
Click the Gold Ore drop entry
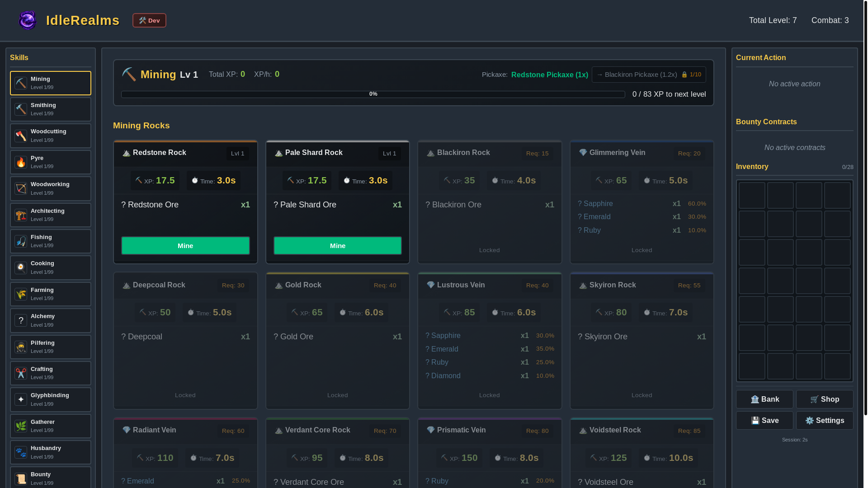click(338, 337)
